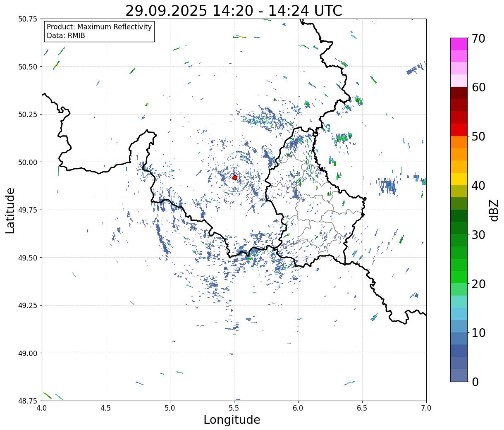Image resolution: width=504 pixels, height=430 pixels.
Task: Click the colorbar tick label 0
Action: click(x=475, y=382)
